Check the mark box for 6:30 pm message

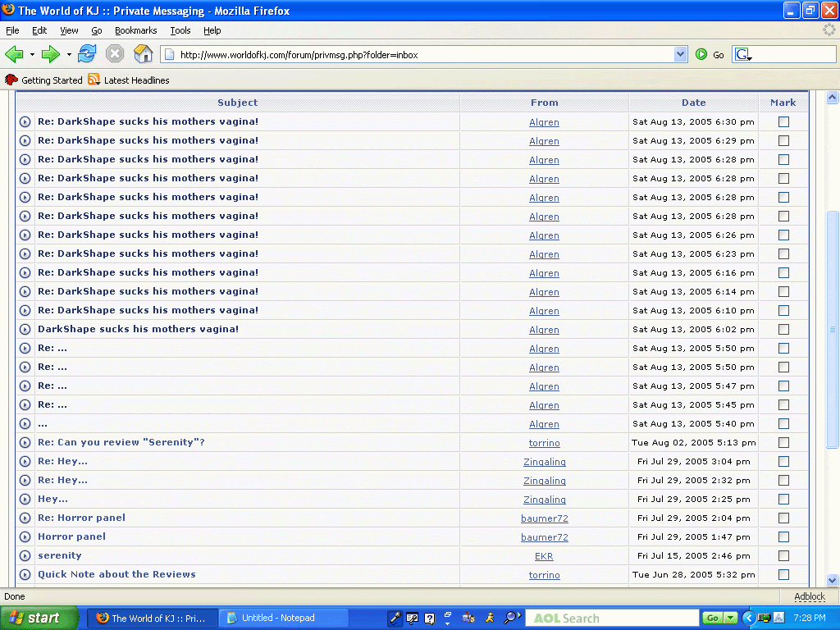point(783,121)
